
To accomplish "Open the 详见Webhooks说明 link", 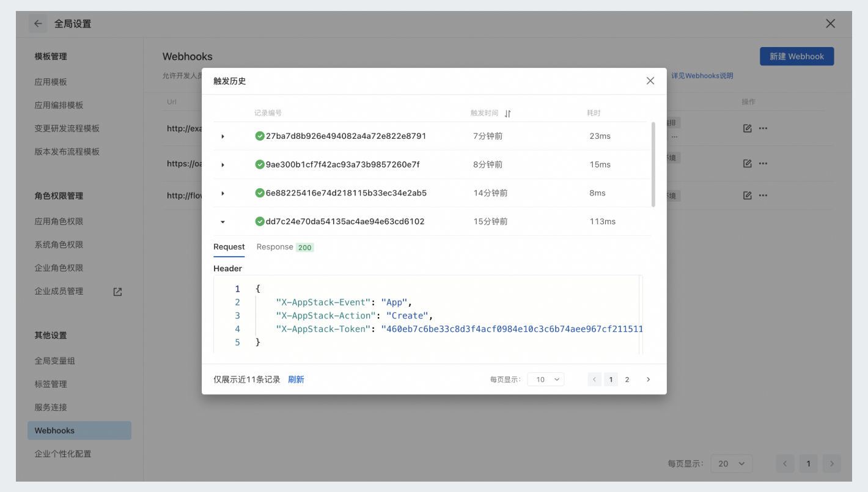I will tap(702, 76).
